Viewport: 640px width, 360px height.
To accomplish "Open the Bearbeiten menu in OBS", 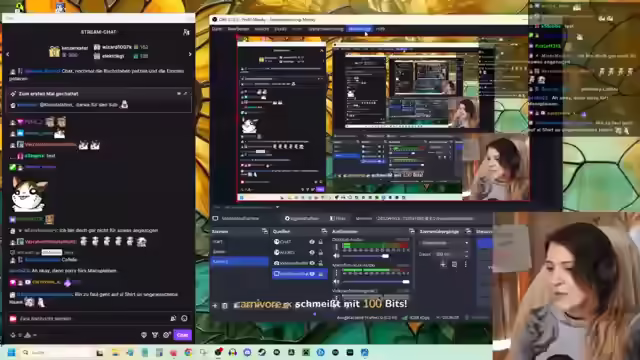I will (238, 29).
